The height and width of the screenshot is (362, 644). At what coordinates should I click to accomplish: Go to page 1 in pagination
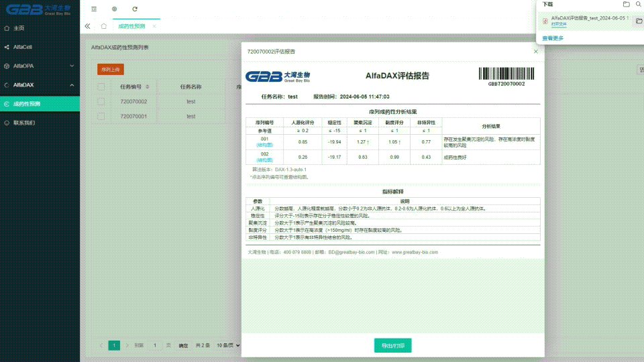(114, 346)
